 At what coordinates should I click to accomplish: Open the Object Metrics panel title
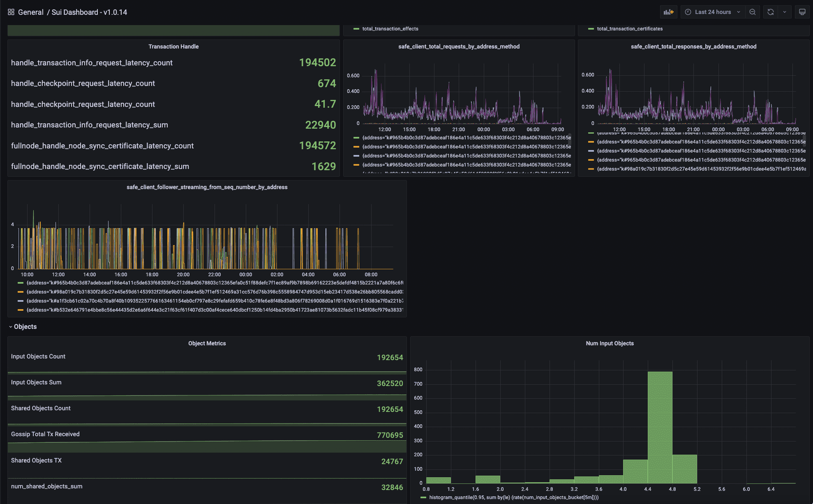[x=207, y=343]
